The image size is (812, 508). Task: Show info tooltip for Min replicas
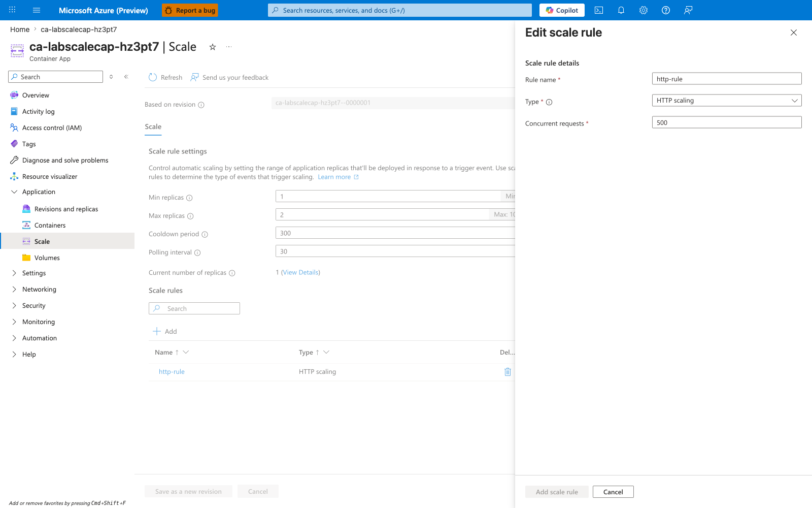(189, 198)
